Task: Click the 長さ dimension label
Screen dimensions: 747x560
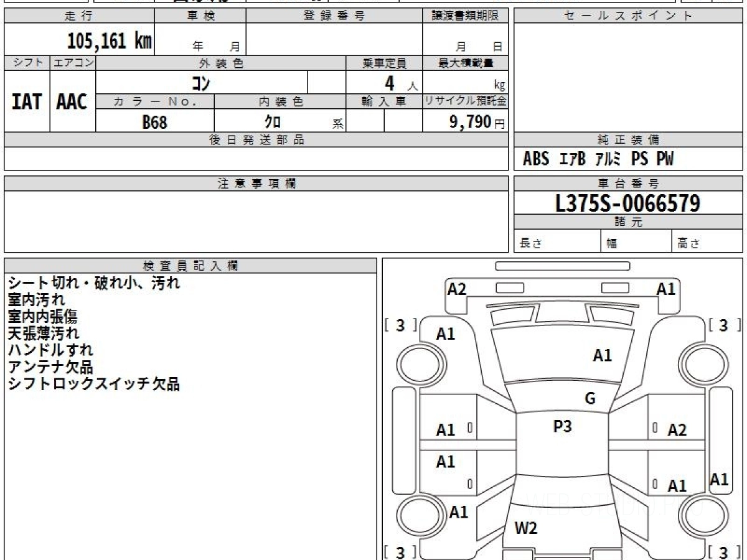Action: point(530,244)
